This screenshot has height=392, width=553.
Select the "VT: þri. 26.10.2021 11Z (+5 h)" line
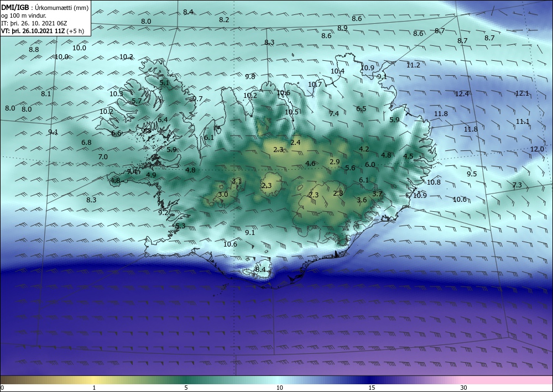tap(43, 31)
